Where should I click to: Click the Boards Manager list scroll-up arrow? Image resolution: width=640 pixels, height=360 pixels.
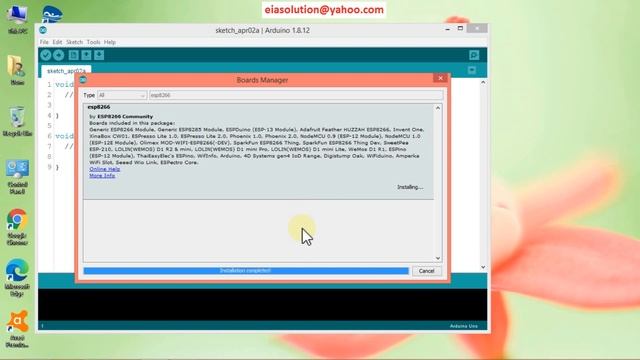click(x=438, y=108)
